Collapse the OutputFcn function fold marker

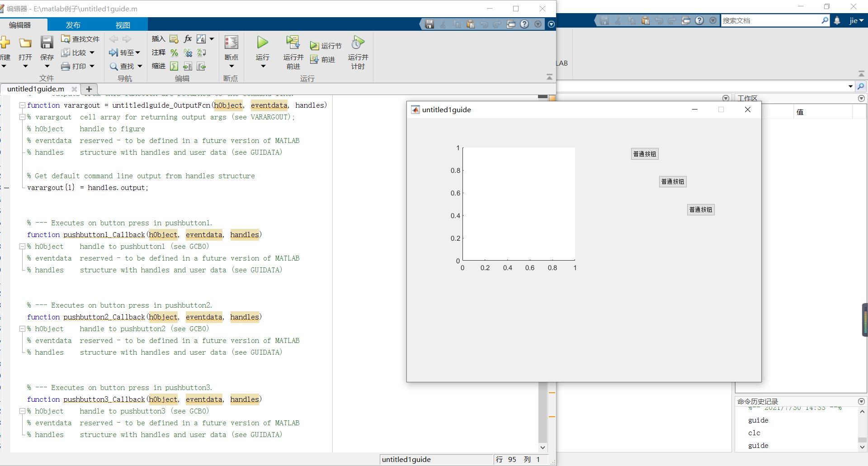[x=22, y=105]
